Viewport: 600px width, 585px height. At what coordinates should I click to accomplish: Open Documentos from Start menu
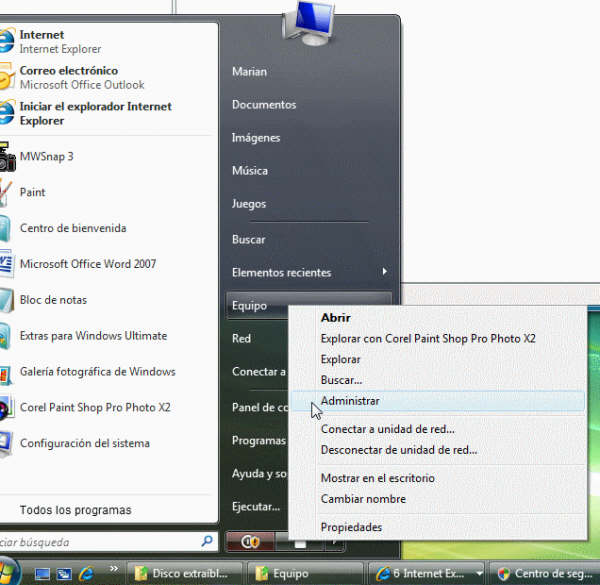click(x=264, y=104)
